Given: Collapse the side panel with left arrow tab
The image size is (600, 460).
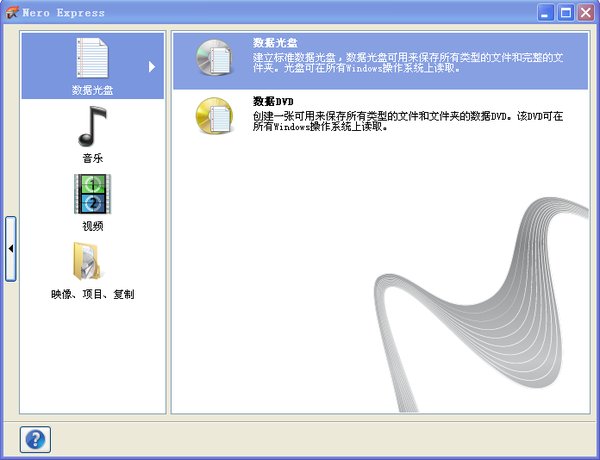Looking at the screenshot, I should click(x=11, y=249).
